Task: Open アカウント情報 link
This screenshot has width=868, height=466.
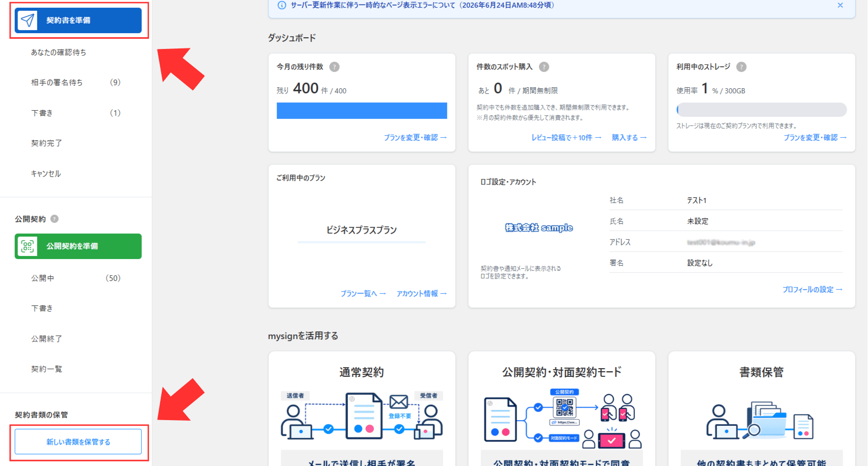Action: click(421, 294)
